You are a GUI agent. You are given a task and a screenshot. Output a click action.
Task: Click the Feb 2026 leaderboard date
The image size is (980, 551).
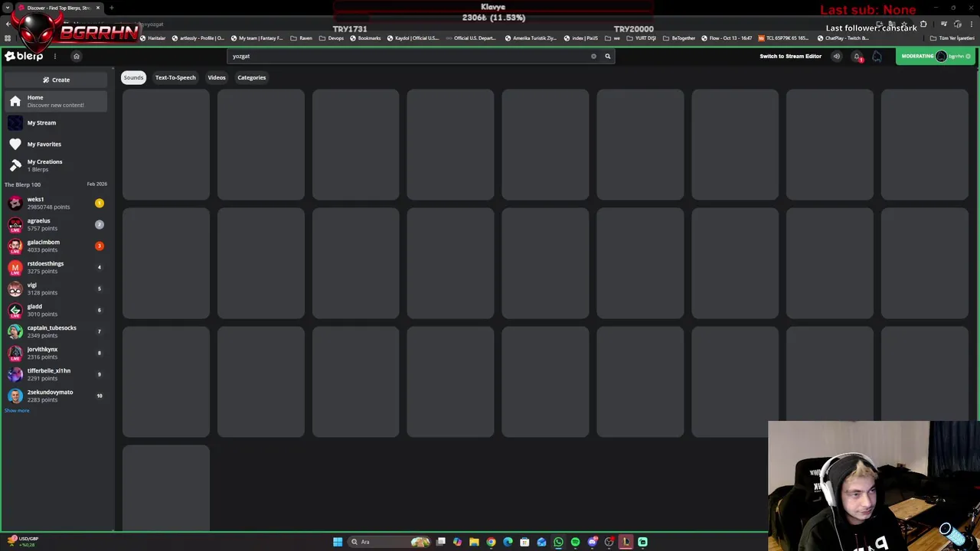(x=96, y=184)
